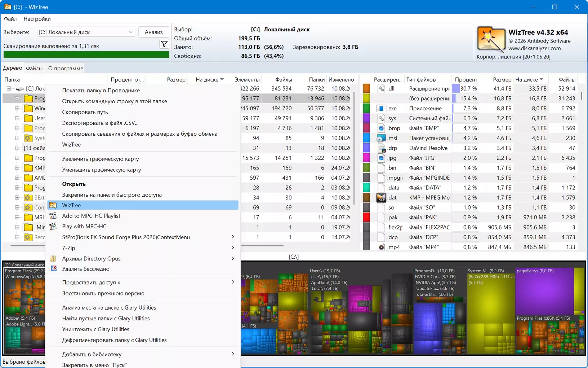Image resolution: width=588 pixels, height=368 pixels.
Task: Click the WizTree wand logo near version text
Action: [x=491, y=40]
